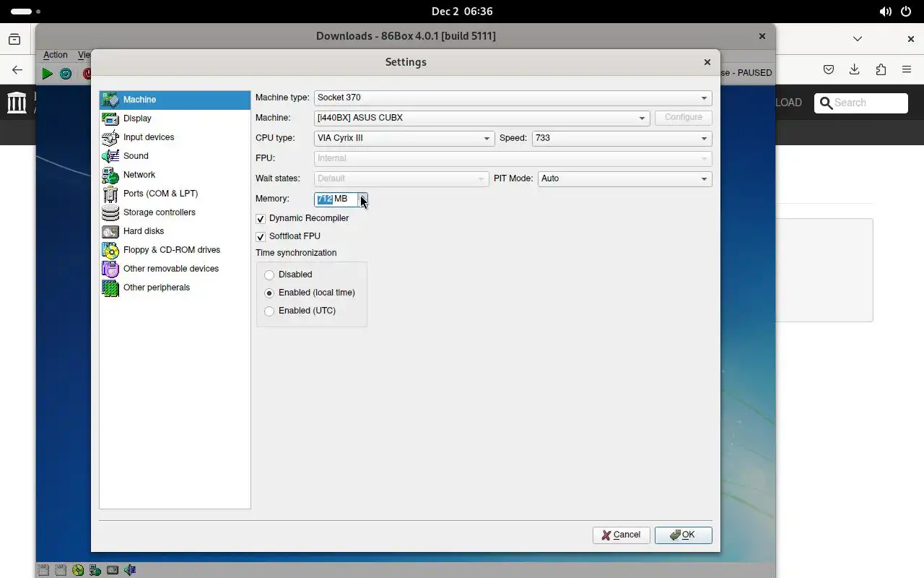Click the browser back arrow
The image size is (924, 578).
tap(17, 70)
